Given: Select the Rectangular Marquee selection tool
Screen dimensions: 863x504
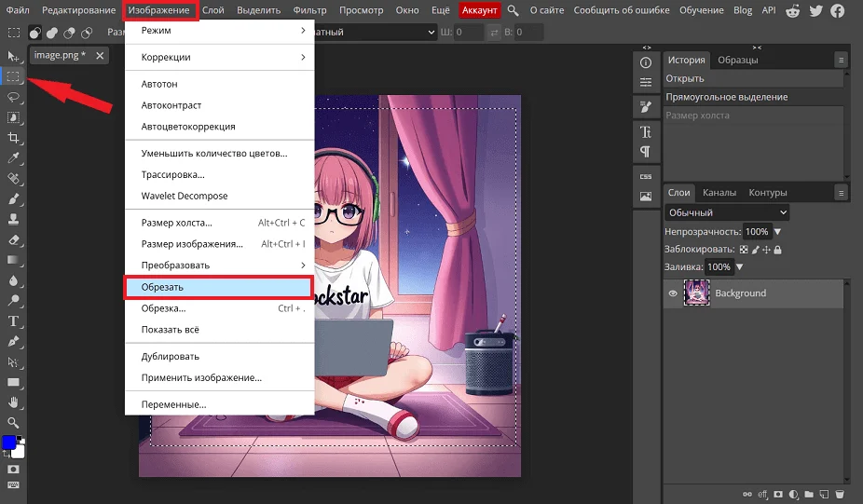Looking at the screenshot, I should point(14,76).
